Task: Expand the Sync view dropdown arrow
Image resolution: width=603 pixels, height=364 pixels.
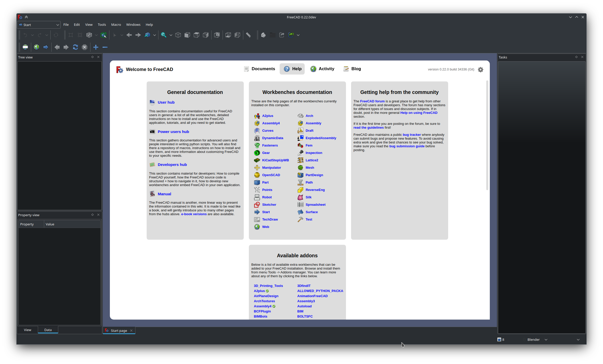Action: [171, 35]
